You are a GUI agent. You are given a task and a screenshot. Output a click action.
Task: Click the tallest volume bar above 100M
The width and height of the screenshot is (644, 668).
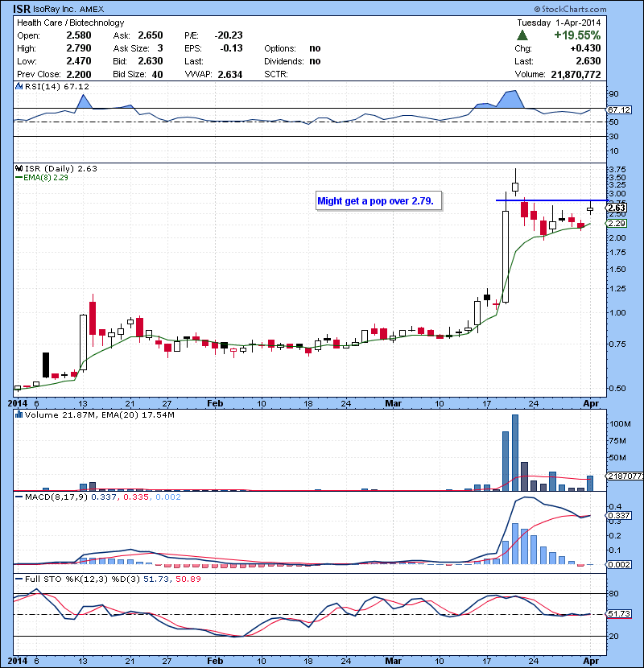(x=515, y=453)
